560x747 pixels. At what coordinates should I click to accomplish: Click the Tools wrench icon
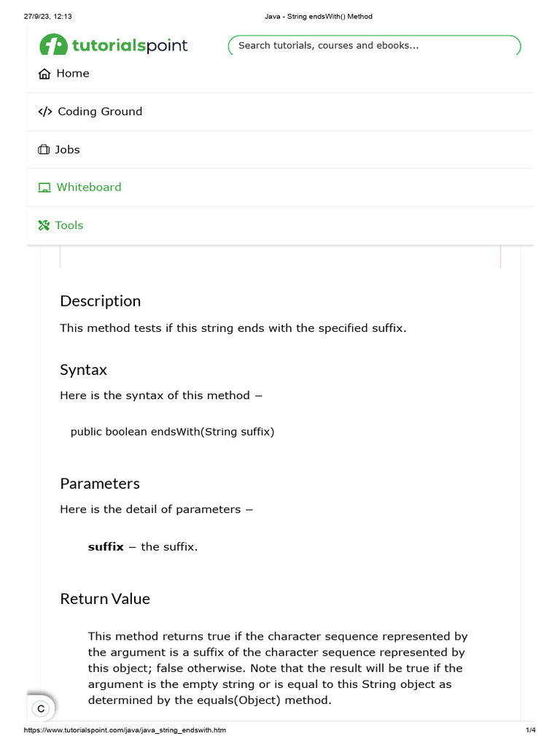[x=44, y=225]
